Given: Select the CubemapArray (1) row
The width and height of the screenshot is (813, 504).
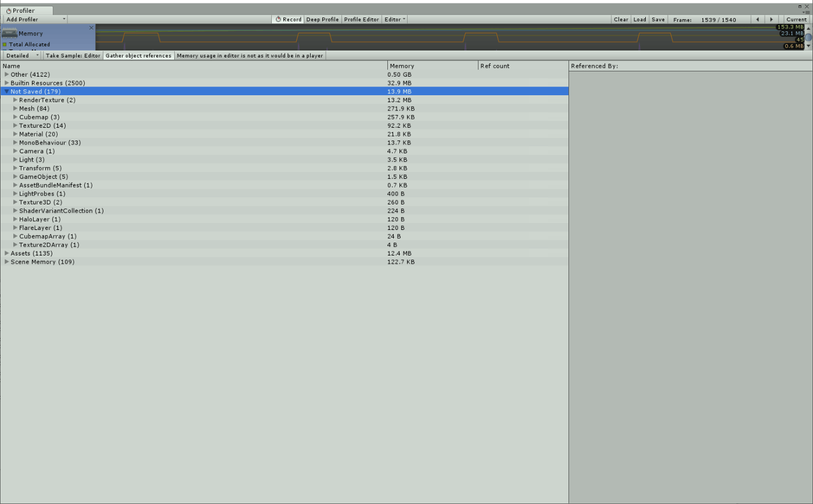Looking at the screenshot, I should pos(284,236).
